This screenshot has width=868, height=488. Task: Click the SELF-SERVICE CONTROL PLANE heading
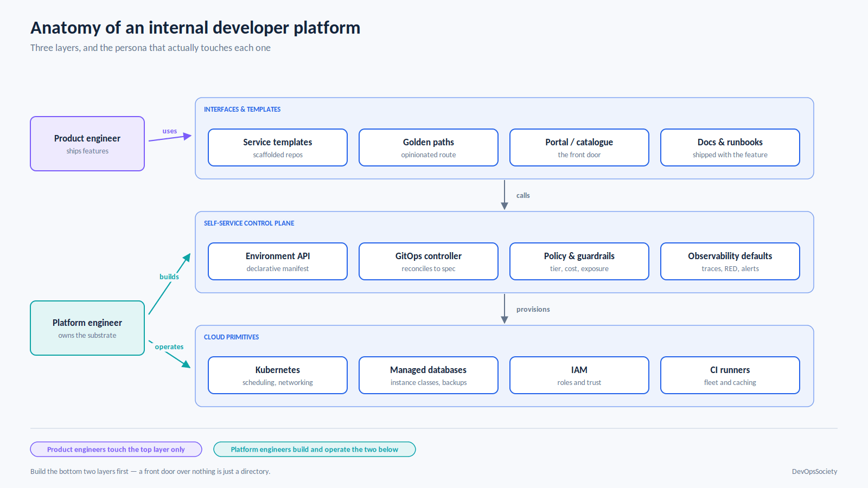(x=249, y=223)
